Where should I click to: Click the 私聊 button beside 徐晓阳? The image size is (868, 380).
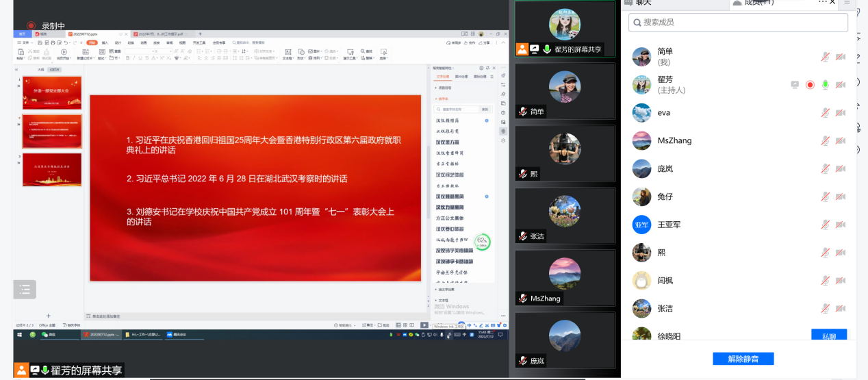(x=829, y=335)
